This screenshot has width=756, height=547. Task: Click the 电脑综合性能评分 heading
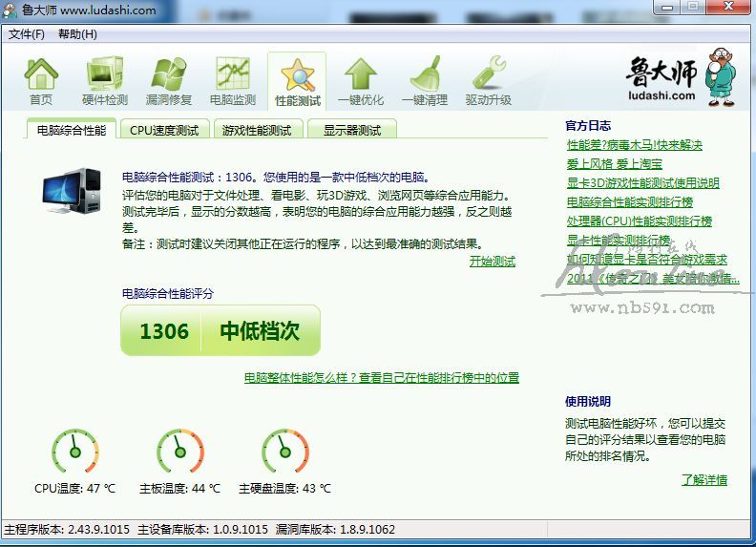point(168,294)
